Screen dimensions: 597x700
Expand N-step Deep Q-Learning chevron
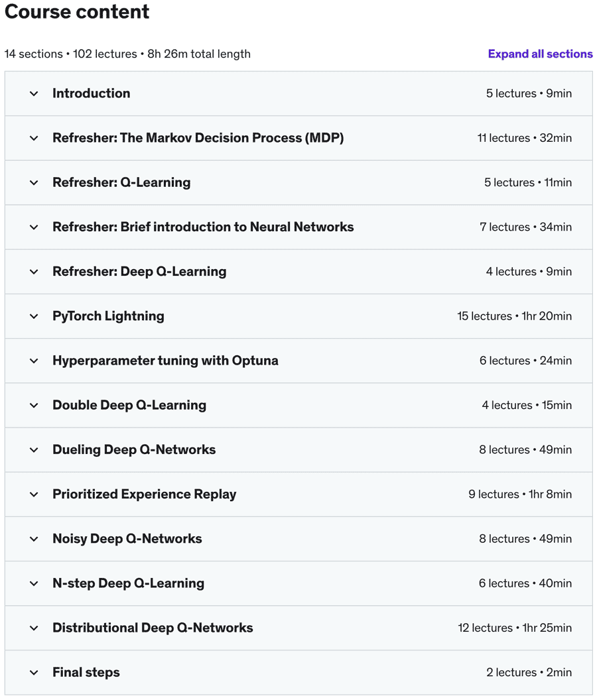pyautogui.click(x=34, y=583)
